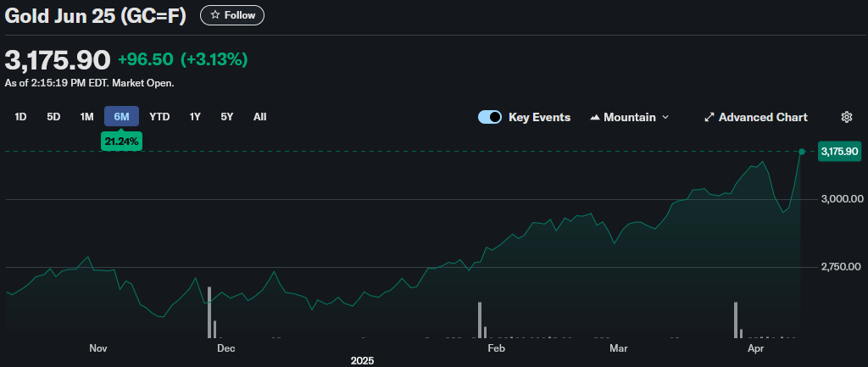The width and height of the screenshot is (868, 367).
Task: Show the 5Y time range
Action: [x=226, y=117]
